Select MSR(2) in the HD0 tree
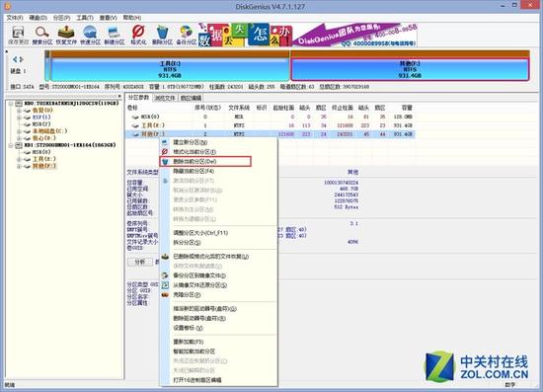Screen dimensions: 543x392 tap(41, 124)
